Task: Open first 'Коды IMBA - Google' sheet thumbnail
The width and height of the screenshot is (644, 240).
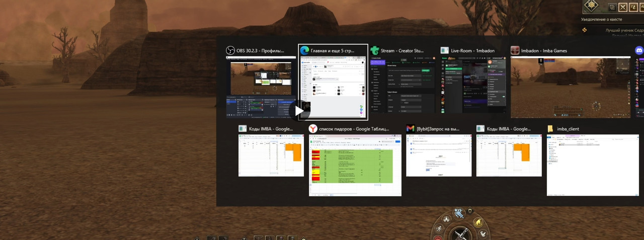Action: (x=271, y=155)
